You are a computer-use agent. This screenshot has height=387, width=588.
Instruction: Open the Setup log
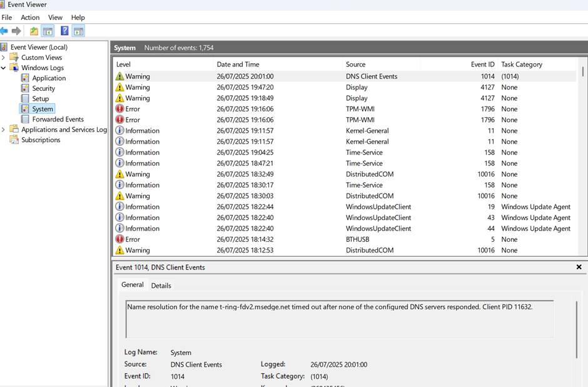click(x=41, y=99)
